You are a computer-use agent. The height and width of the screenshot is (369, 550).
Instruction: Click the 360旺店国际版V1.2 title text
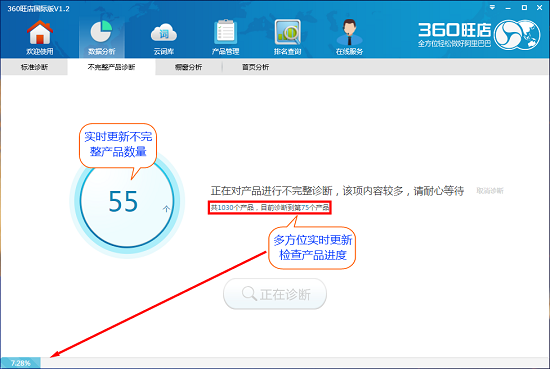[x=39, y=9]
